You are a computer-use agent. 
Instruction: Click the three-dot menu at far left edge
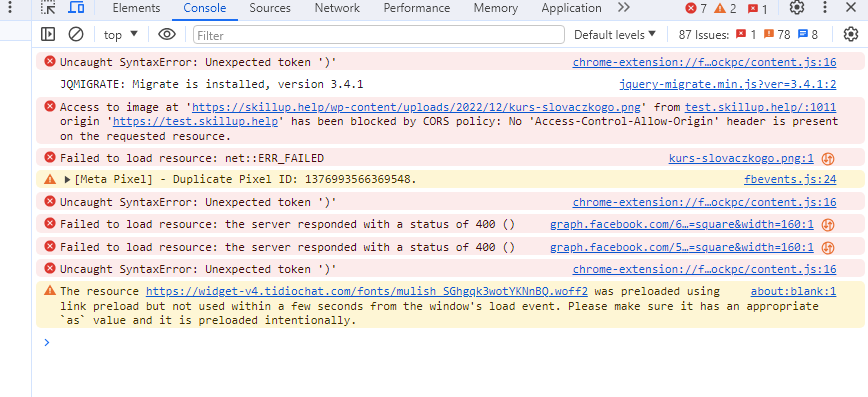pos(9,8)
